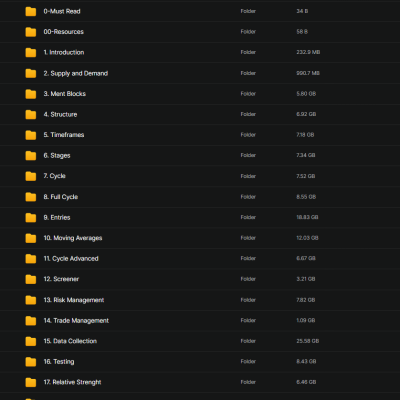Click the folder icon for 10. Moving Averages
Image resolution: width=400 pixels, height=400 pixels.
[x=31, y=238]
